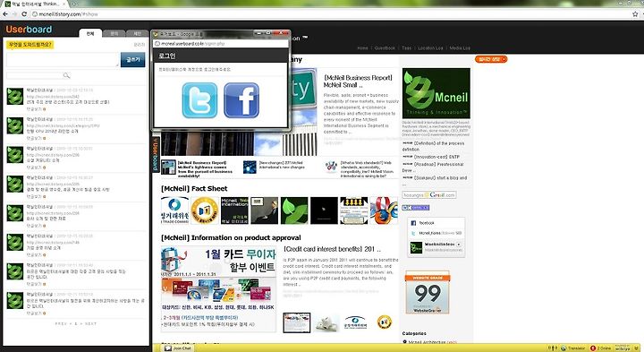Open Web standards article icon
Viewport: 644px width, 352px height.
pyautogui.click(x=331, y=167)
